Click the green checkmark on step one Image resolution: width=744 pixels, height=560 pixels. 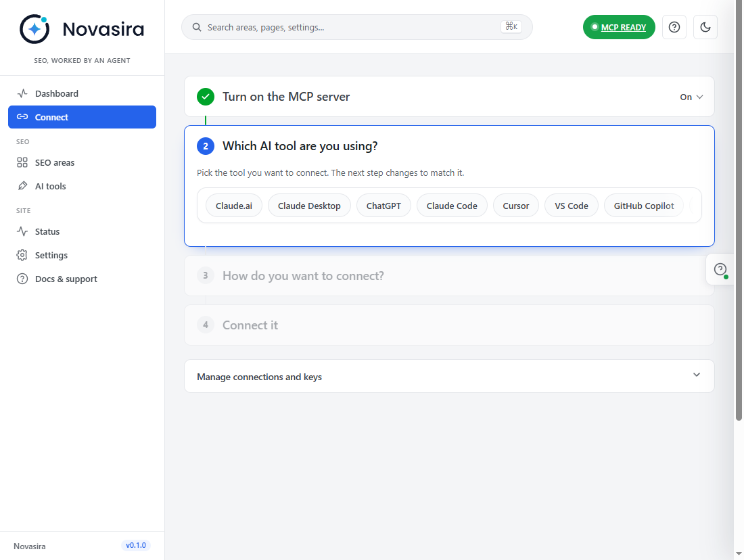206,97
